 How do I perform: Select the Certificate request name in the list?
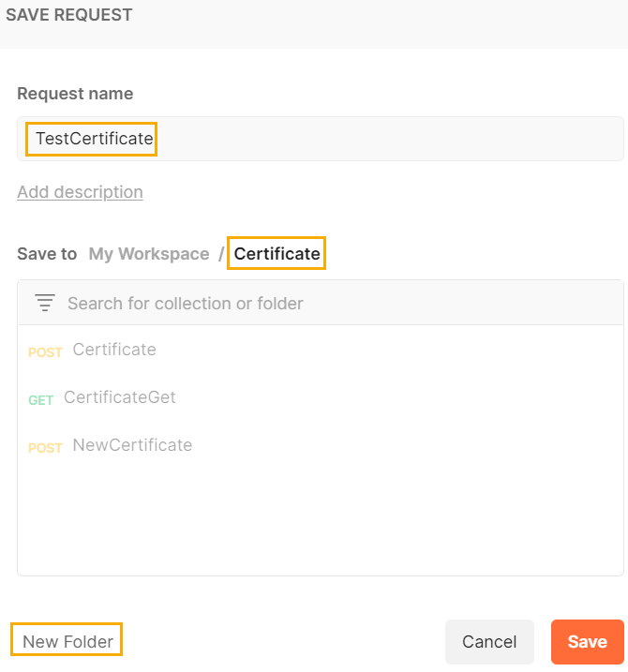click(x=114, y=350)
